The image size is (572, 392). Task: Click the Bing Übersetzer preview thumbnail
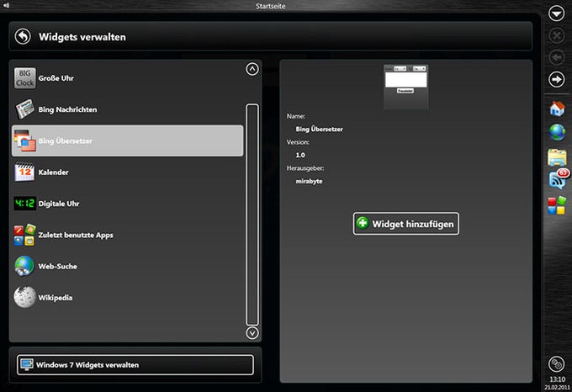406,87
